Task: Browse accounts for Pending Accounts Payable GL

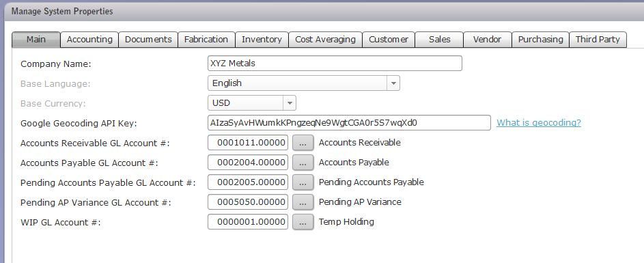Action: pos(303,182)
